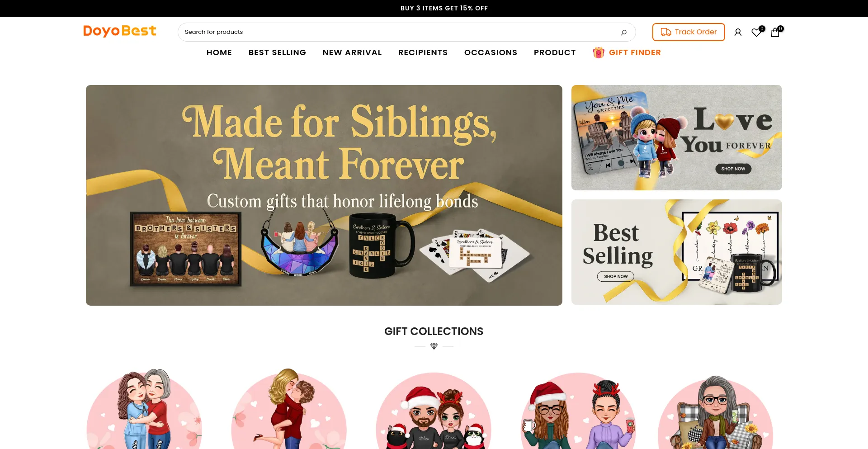The width and height of the screenshot is (868, 449).
Task: Open the Made for Siblings hero banner
Action: tap(324, 195)
